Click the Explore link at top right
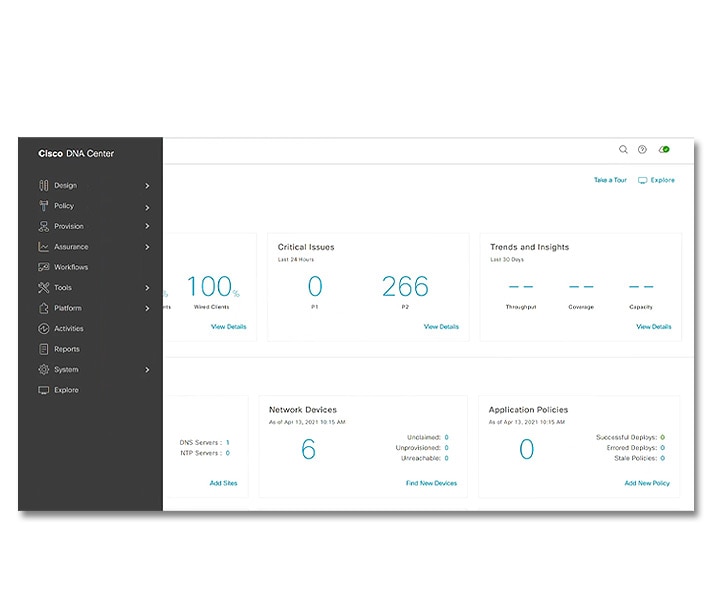The height and width of the screenshot is (600, 720). (x=657, y=180)
